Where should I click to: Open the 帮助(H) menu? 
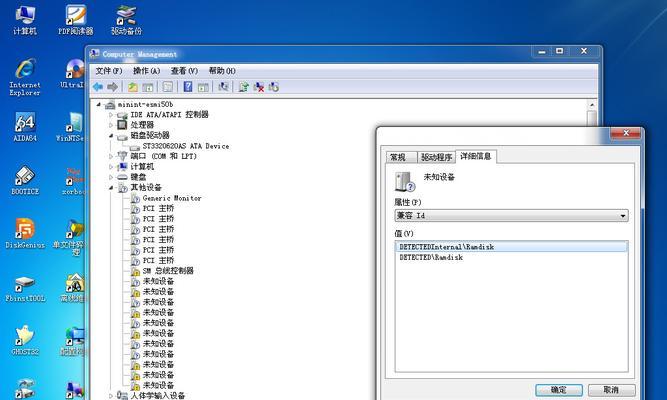(x=222, y=71)
